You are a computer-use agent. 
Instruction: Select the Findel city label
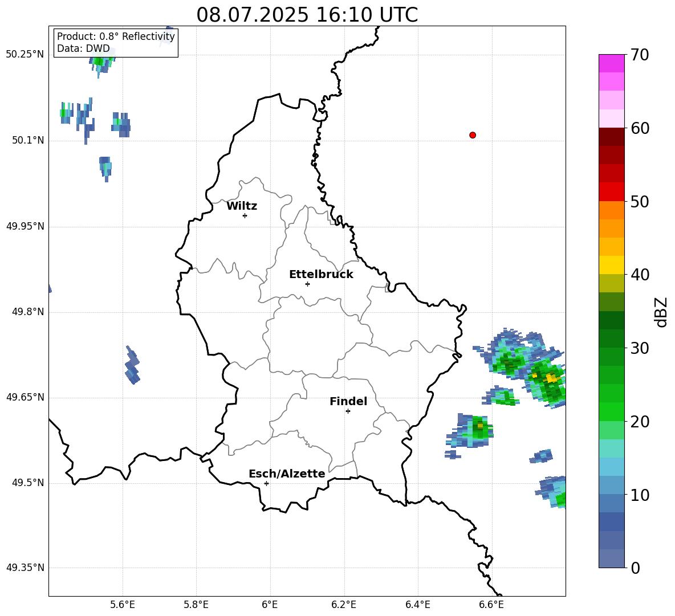tap(348, 401)
